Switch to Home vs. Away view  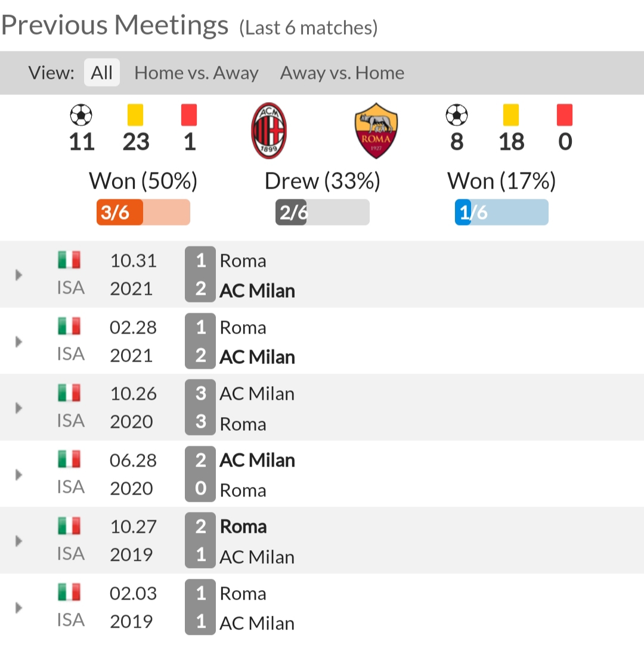coord(196,73)
